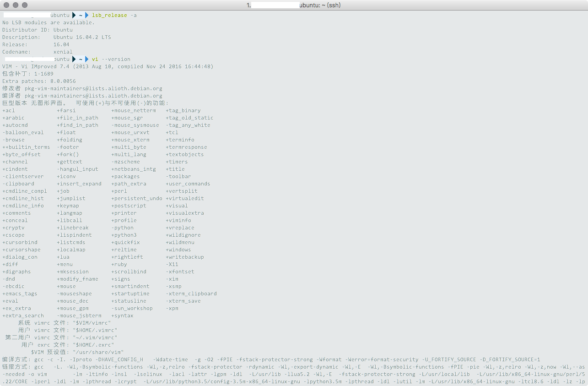Click the codename value 'xenial'
This screenshot has height=386, width=588.
[x=63, y=52]
